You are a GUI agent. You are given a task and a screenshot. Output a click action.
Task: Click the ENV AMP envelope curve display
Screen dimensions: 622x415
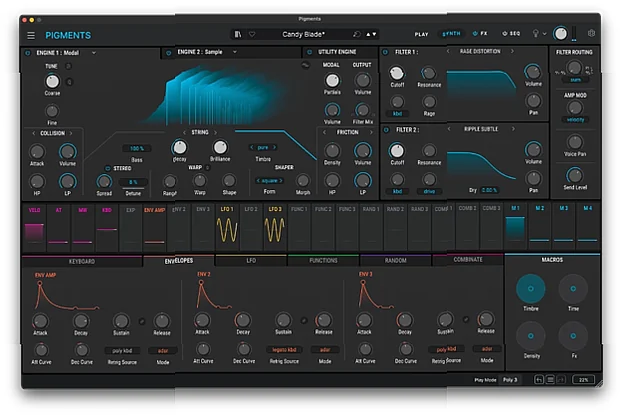[x=67, y=296]
